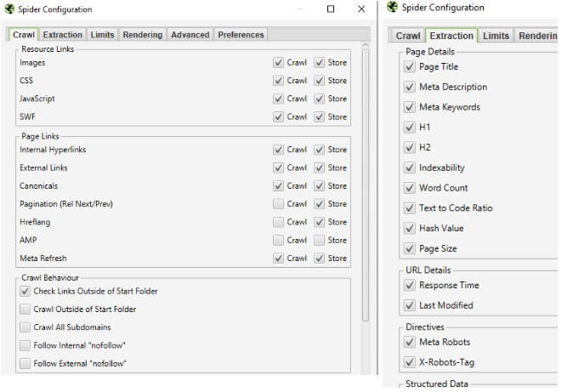
Task: Select the Rendering tab in left window
Action: (x=143, y=35)
